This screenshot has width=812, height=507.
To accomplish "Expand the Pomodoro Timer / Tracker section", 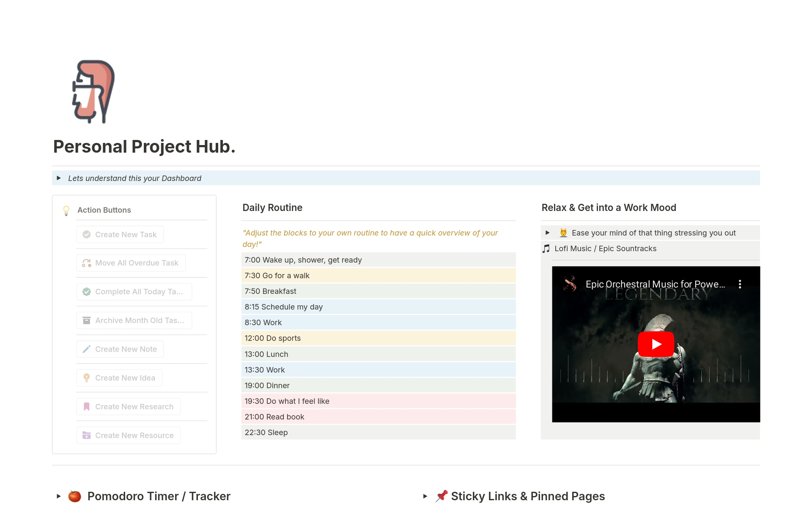I will 59,496.
